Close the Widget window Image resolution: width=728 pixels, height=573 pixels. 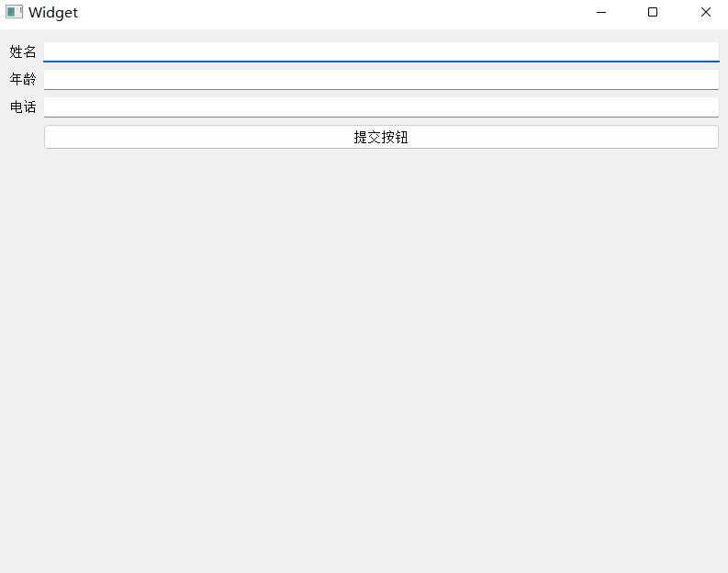point(706,13)
